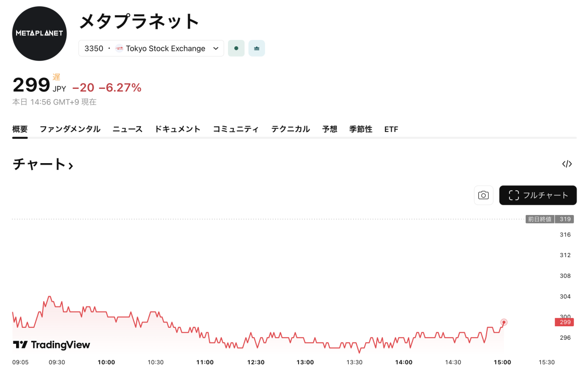Switch to the ファンダメンタル tab
Screen dimensions: 588x374
coord(70,129)
